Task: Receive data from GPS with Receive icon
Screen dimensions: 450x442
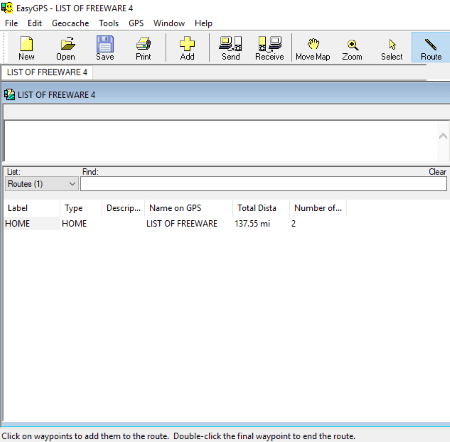Action: coord(270,48)
